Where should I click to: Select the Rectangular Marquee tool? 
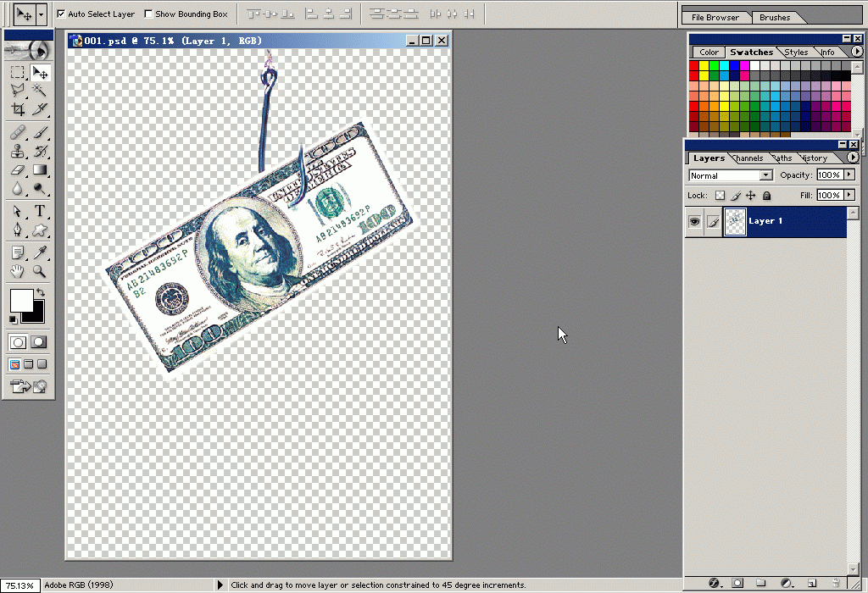tap(18, 73)
